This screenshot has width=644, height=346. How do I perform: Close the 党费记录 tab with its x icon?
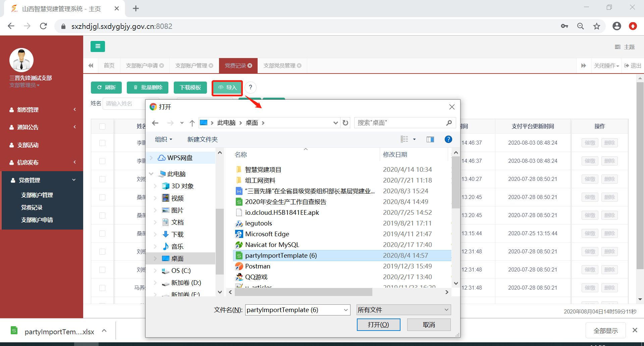click(250, 65)
